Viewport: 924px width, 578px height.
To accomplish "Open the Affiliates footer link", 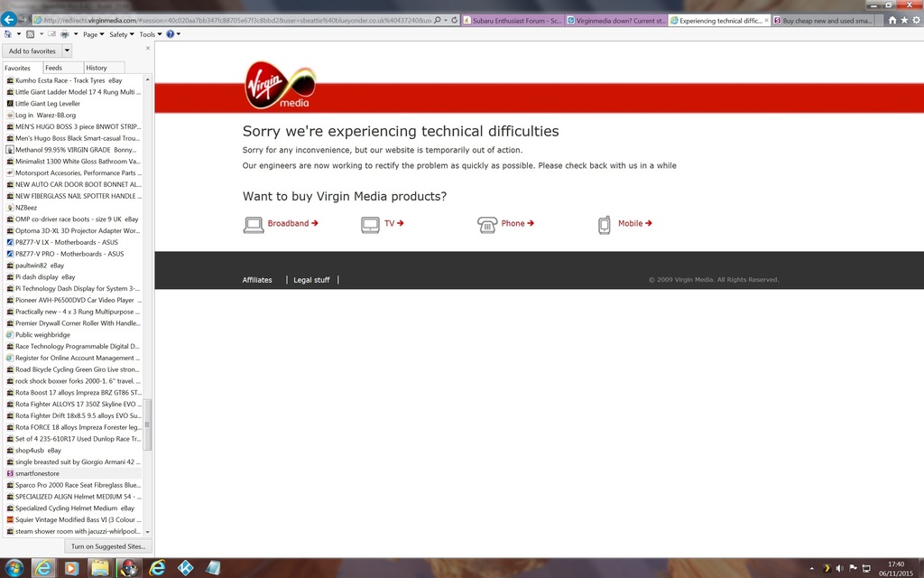I will [x=257, y=280].
